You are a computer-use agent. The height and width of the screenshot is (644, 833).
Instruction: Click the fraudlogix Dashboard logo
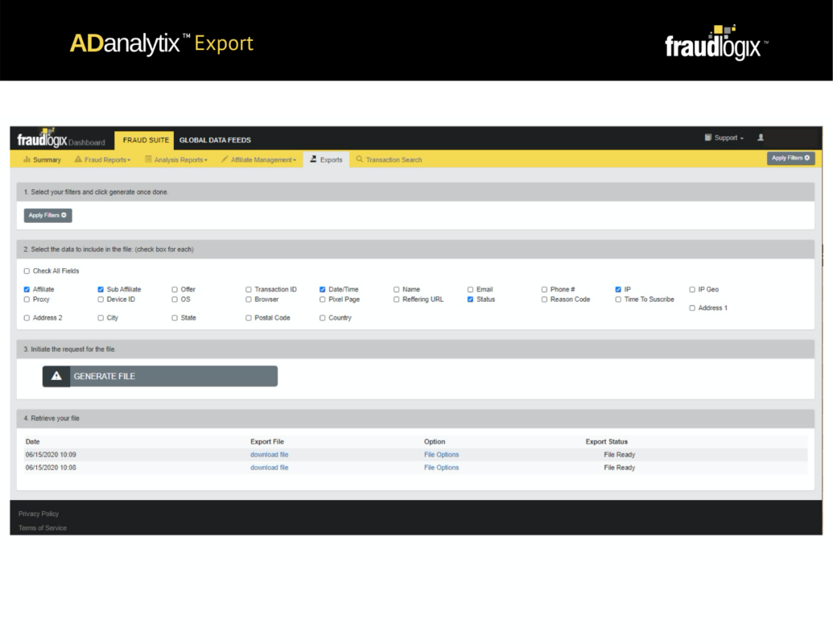pyautogui.click(x=60, y=138)
